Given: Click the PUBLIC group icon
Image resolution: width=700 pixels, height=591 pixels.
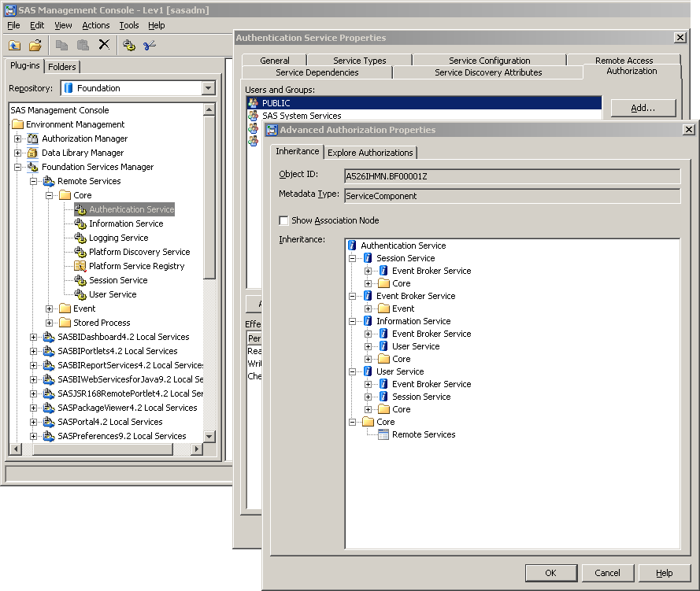Looking at the screenshot, I should tap(253, 103).
